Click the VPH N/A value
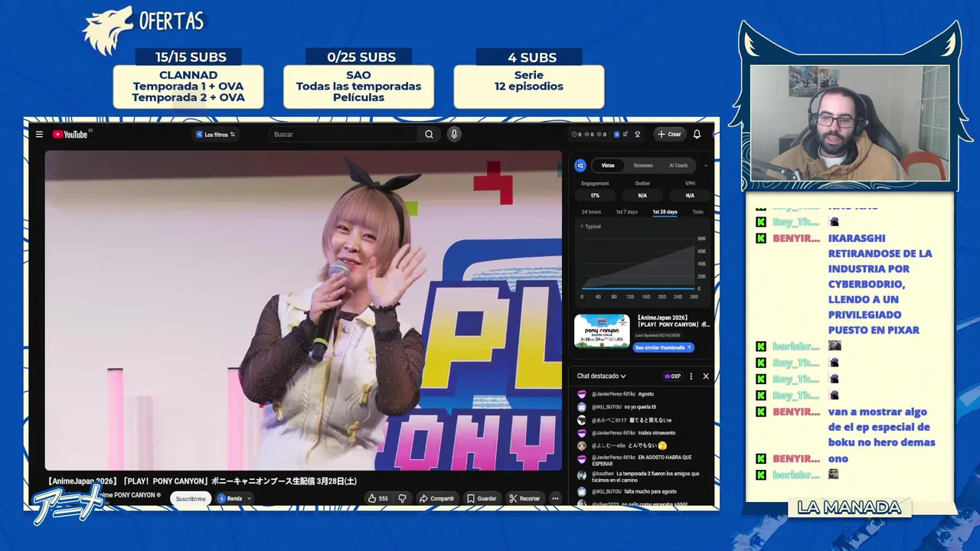Screen dimensions: 980x551 pyautogui.click(x=690, y=195)
